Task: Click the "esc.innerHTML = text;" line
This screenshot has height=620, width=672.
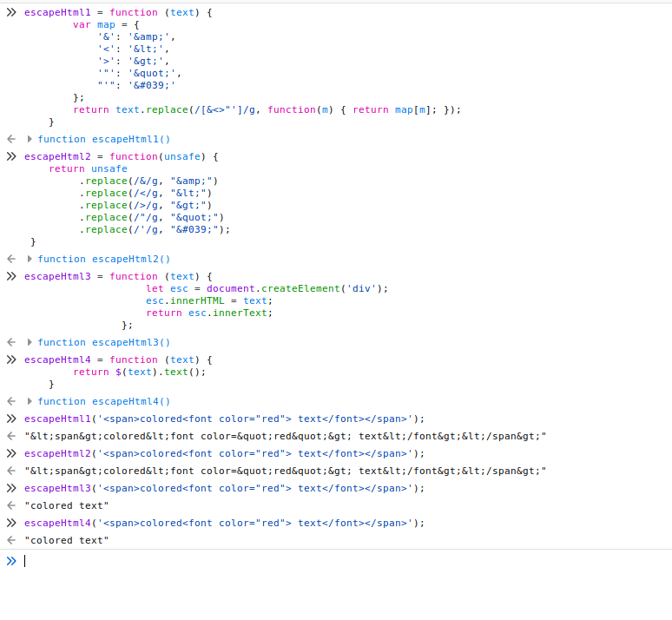Action: click(x=209, y=300)
